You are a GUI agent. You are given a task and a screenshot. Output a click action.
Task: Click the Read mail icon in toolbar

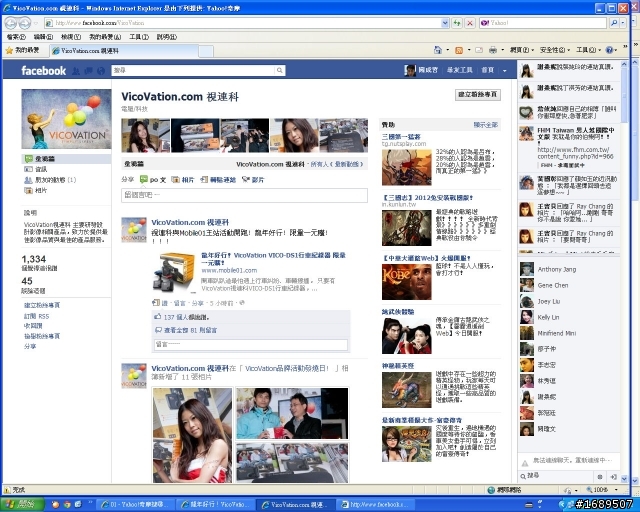pos(479,50)
